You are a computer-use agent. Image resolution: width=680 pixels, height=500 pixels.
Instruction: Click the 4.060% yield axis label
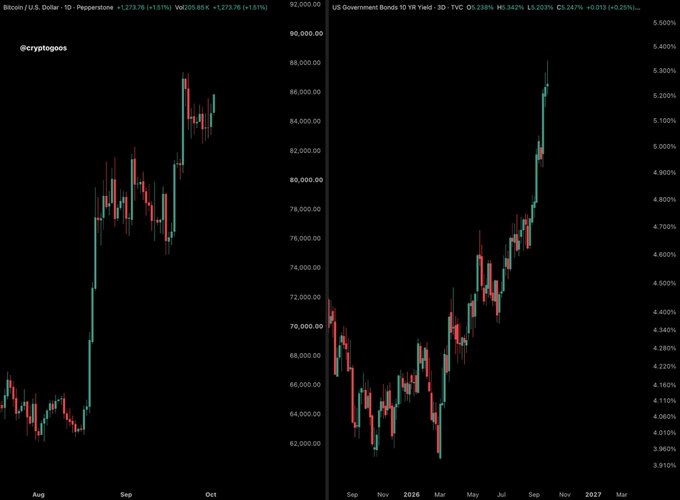pos(664,416)
